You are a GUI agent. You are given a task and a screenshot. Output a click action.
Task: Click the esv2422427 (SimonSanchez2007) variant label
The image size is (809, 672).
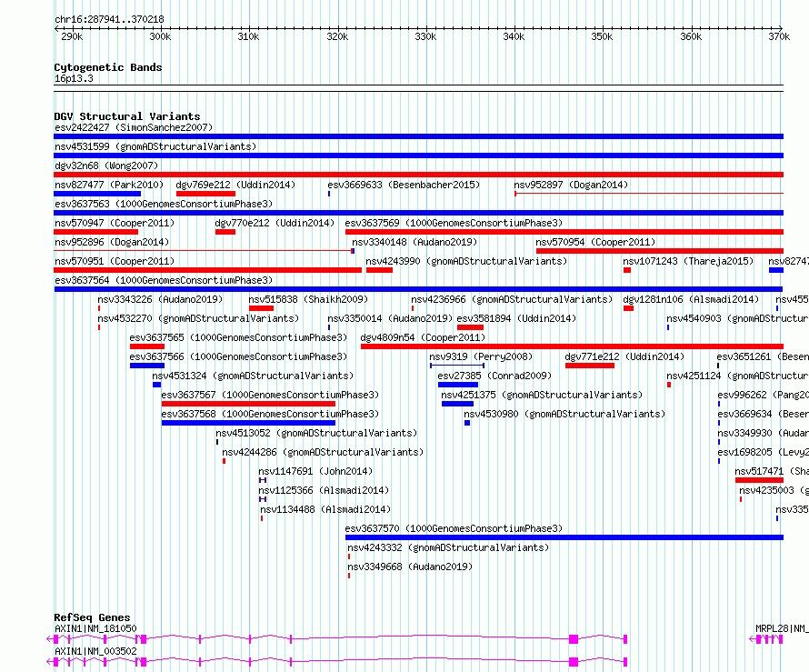point(134,127)
